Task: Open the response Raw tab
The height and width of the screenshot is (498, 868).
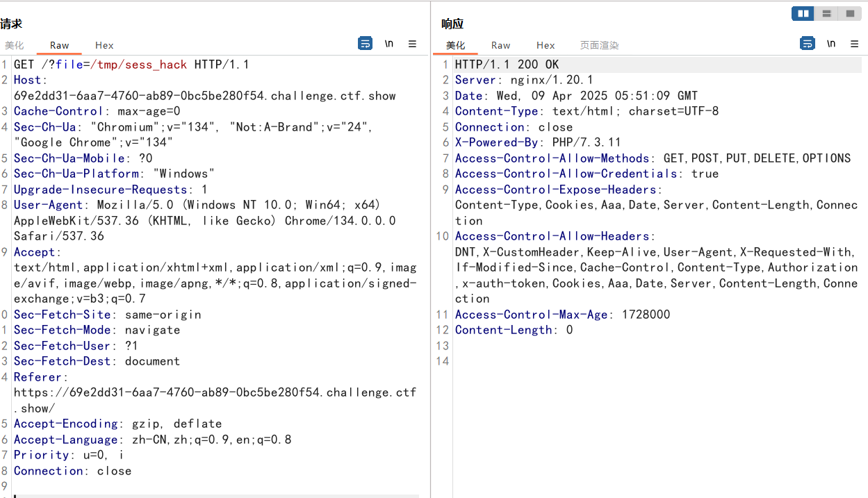Action: point(500,45)
